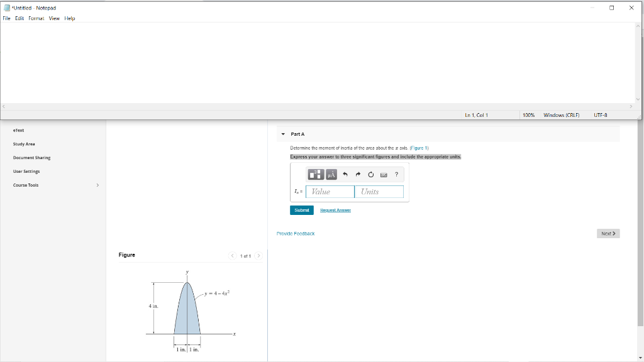Select Document Sharing in the sidebar
This screenshot has height=362, width=644.
click(x=32, y=158)
